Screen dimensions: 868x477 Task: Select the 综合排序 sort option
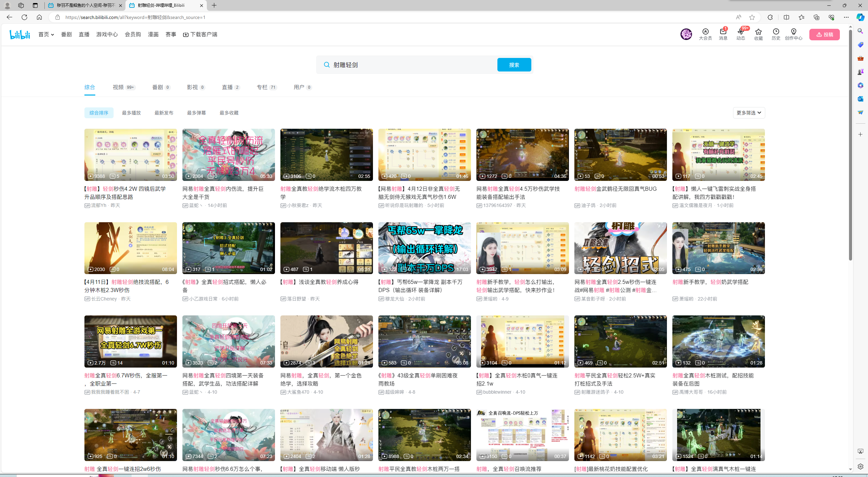[99, 113]
